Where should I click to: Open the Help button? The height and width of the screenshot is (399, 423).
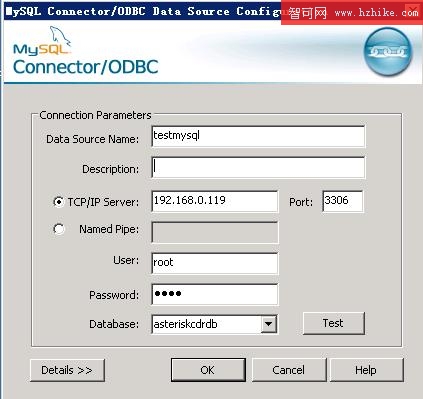click(x=366, y=370)
